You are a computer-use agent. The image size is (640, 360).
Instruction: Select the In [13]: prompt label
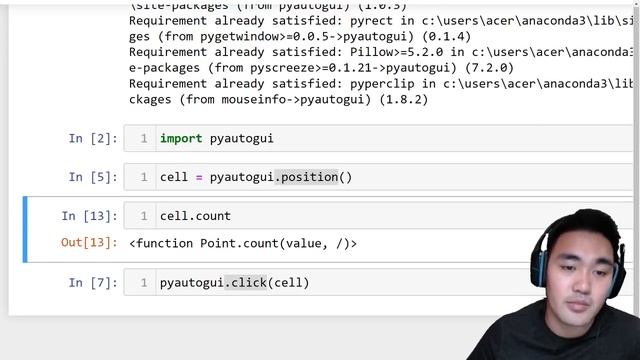[x=89, y=216]
